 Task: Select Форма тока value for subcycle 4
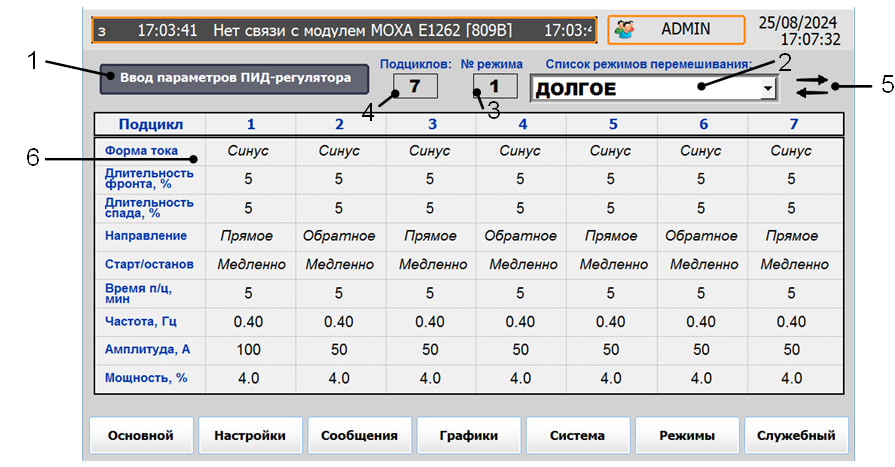pyautogui.click(x=520, y=151)
